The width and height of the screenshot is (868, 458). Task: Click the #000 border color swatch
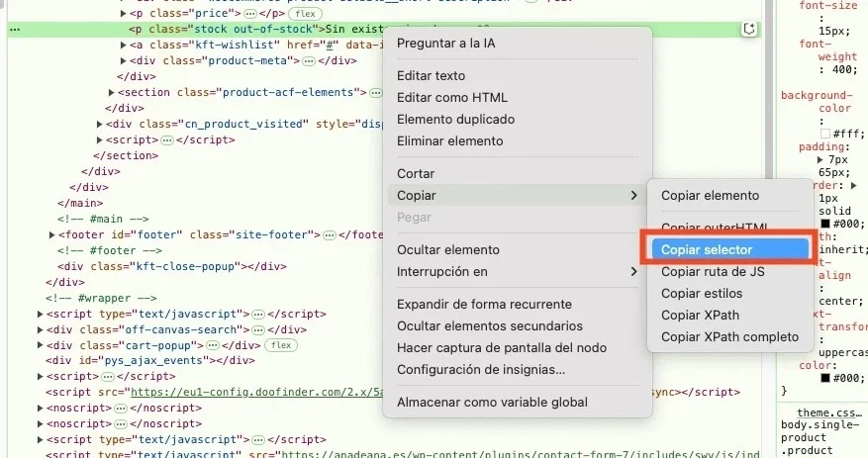(x=824, y=224)
